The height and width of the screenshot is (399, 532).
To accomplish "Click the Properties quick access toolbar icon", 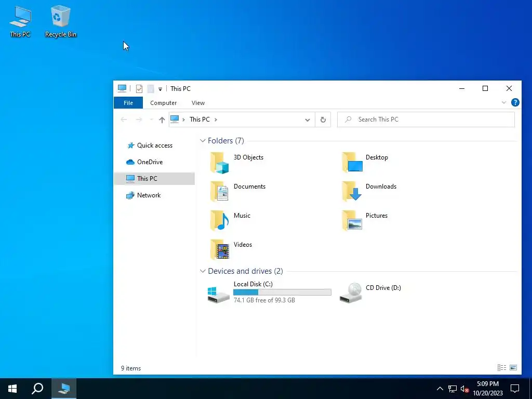I will [x=139, y=88].
